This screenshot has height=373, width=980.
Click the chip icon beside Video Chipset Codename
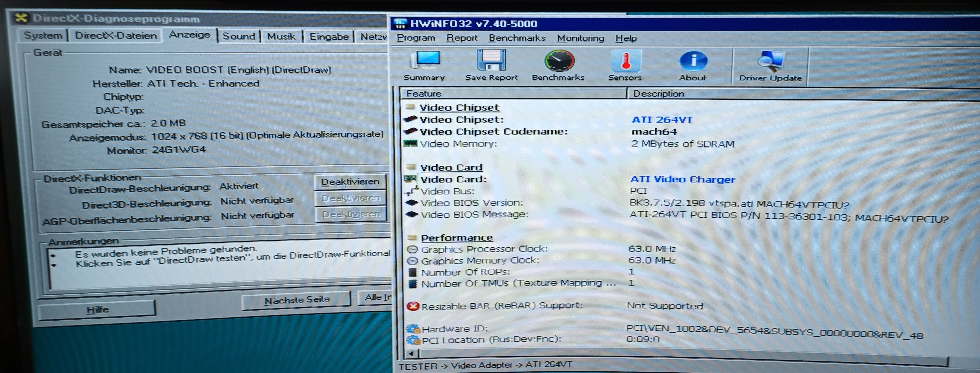[x=410, y=132]
